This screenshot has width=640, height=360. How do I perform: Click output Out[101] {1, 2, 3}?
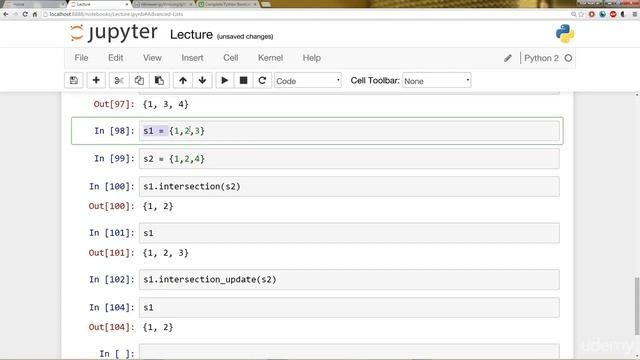click(166, 253)
